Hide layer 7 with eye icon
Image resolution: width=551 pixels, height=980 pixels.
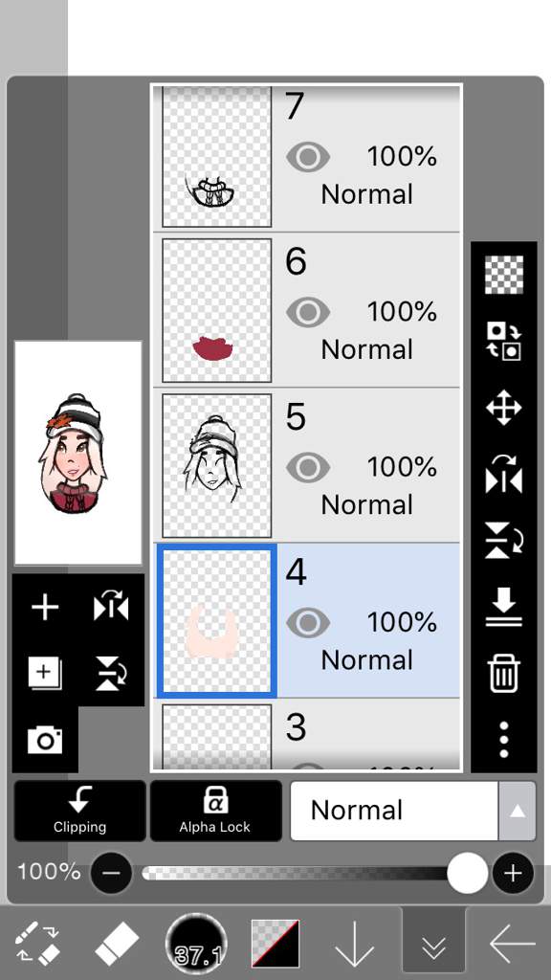click(x=308, y=158)
